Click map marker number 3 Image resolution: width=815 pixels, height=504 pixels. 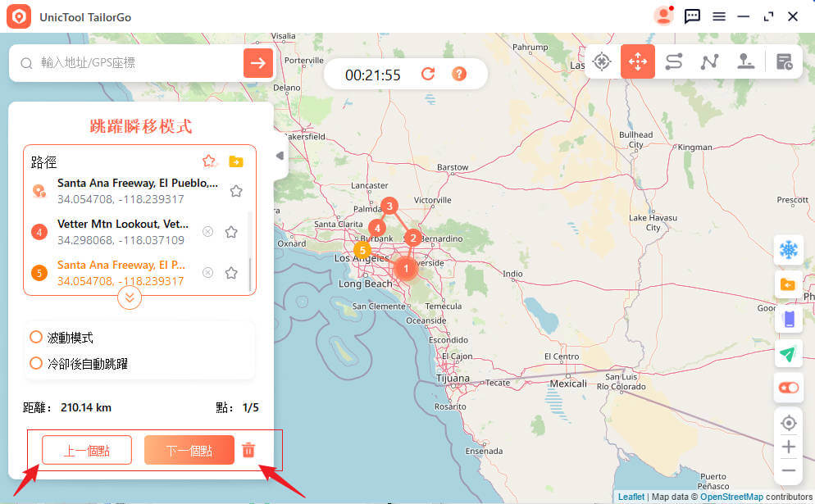389,206
